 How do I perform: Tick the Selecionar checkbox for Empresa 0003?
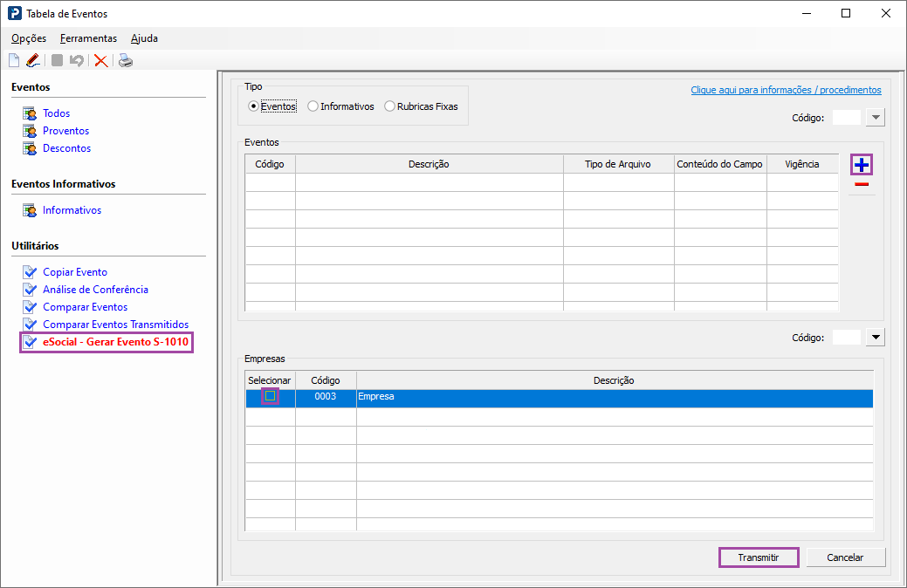(x=271, y=396)
